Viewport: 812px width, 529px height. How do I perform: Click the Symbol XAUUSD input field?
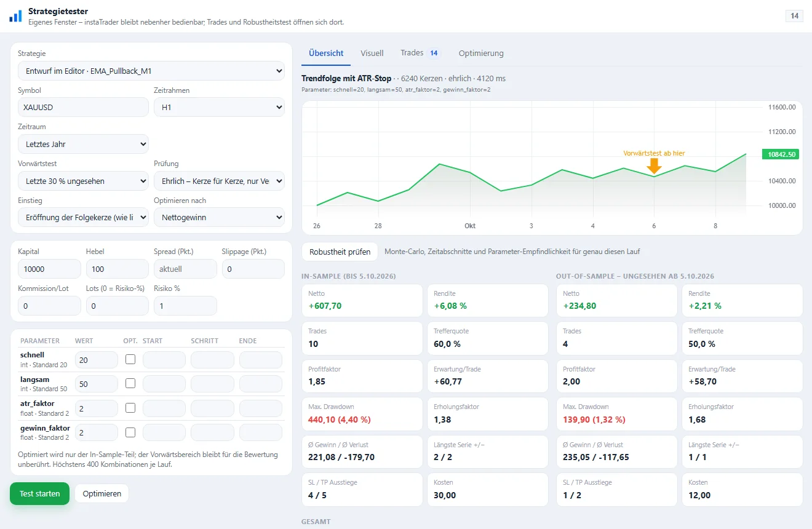[83, 107]
